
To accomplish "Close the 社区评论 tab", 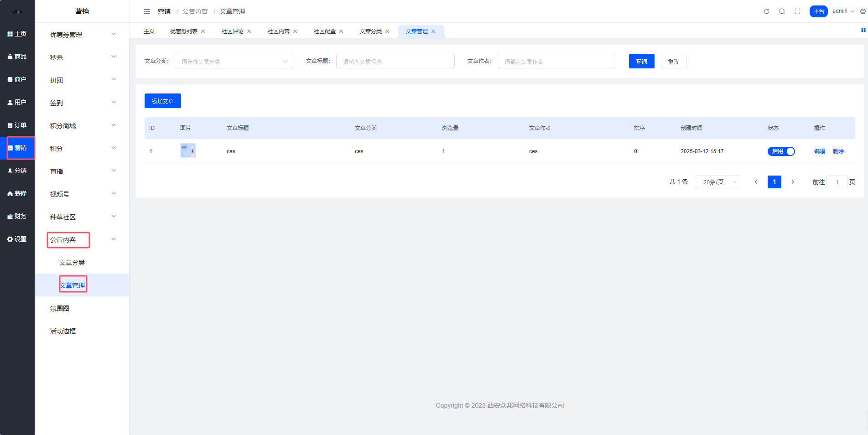I will point(249,31).
